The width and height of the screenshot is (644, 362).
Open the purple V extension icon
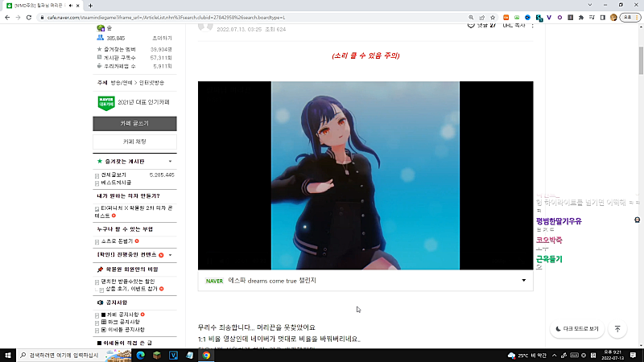(549, 18)
